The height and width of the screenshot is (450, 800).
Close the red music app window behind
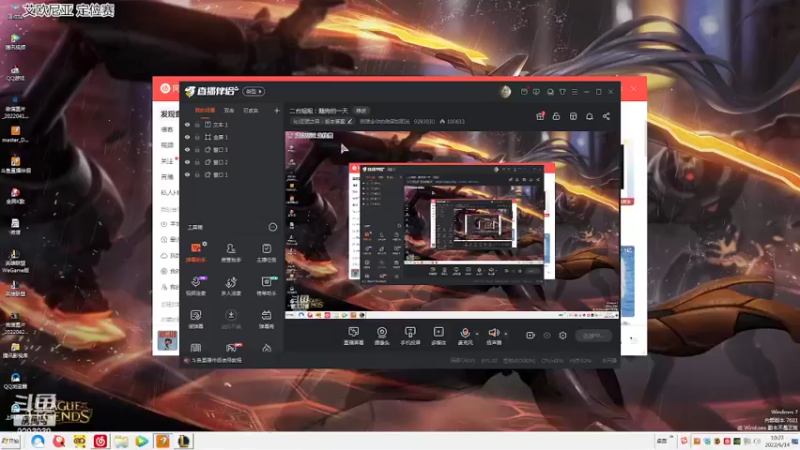pyautogui.click(x=634, y=89)
